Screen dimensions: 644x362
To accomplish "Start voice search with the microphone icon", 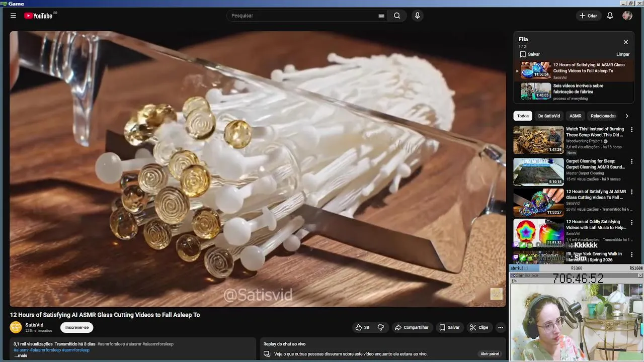I will (417, 16).
